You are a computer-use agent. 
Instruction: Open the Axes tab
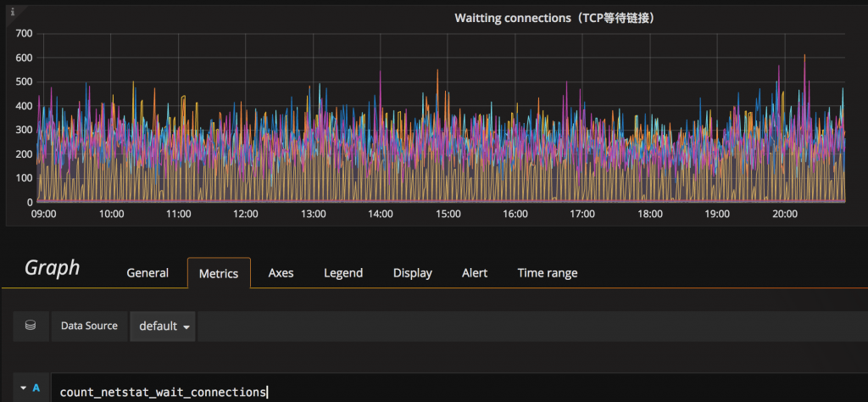[x=281, y=273]
